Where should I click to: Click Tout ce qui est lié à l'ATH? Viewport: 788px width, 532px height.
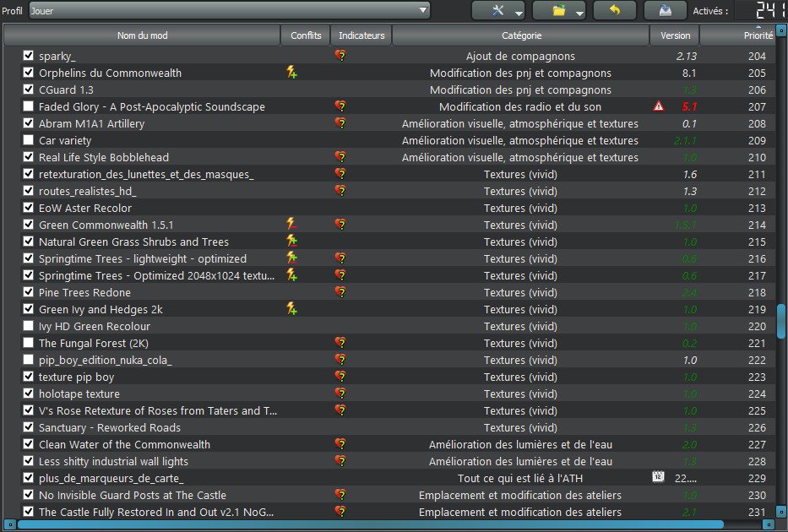click(x=520, y=478)
